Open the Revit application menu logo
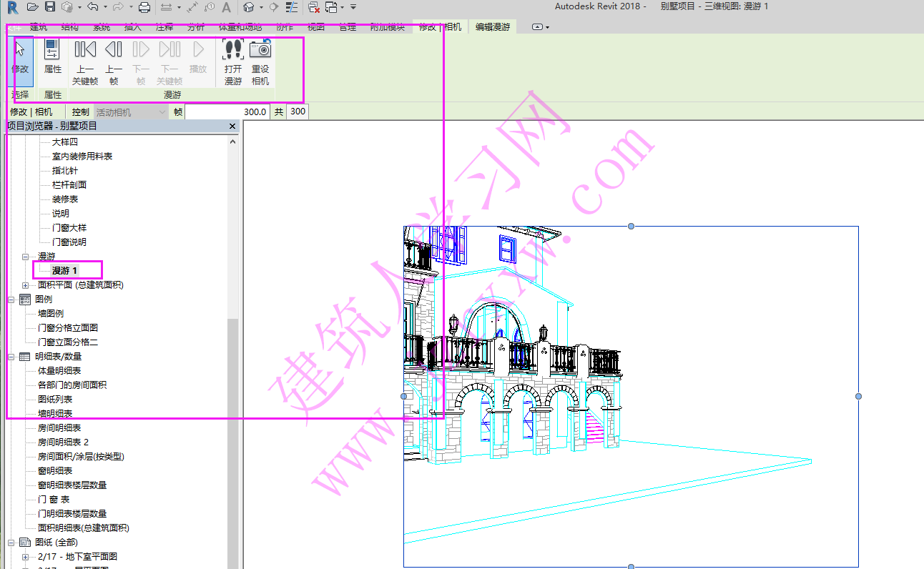Screen dimensions: 924x569 point(12,7)
